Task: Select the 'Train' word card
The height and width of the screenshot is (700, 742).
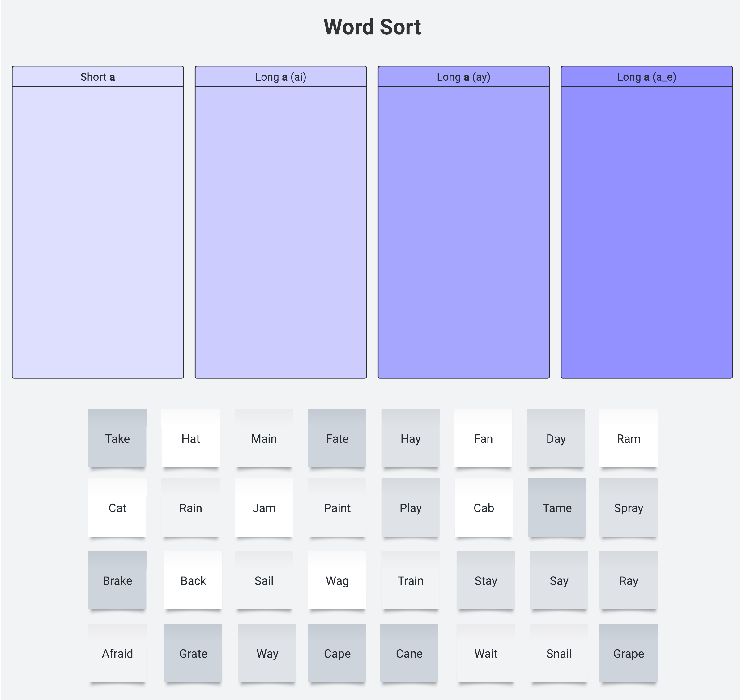Action: (x=410, y=581)
